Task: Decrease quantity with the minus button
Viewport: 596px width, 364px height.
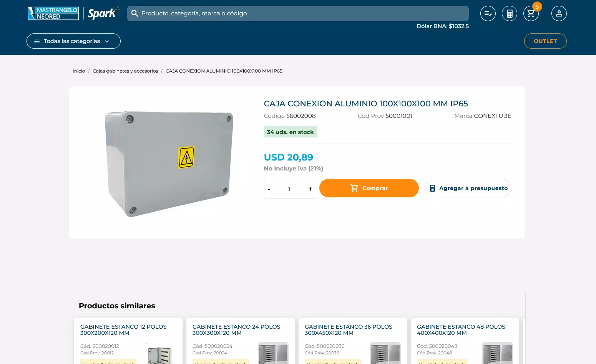Action: 269,189
